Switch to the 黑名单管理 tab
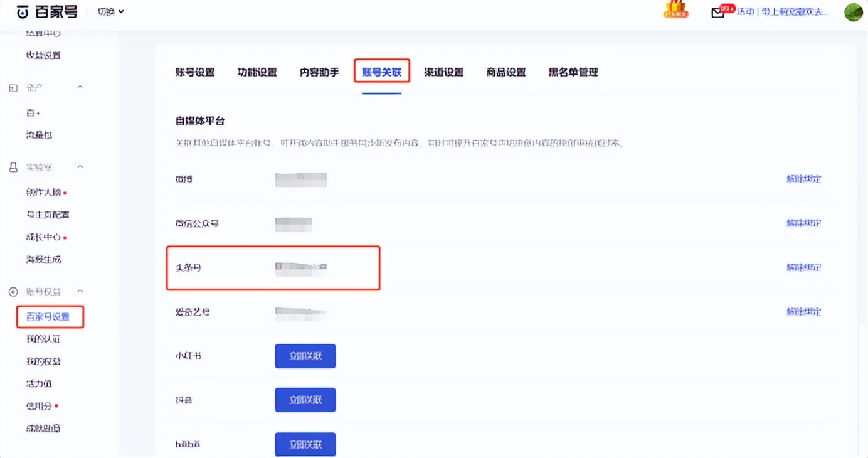This screenshot has height=458, width=868. (571, 72)
